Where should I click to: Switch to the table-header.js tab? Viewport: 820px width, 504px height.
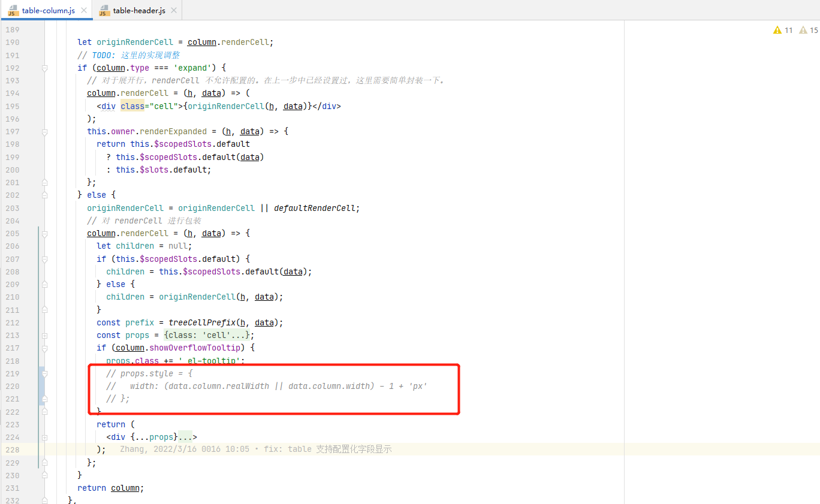138,11
